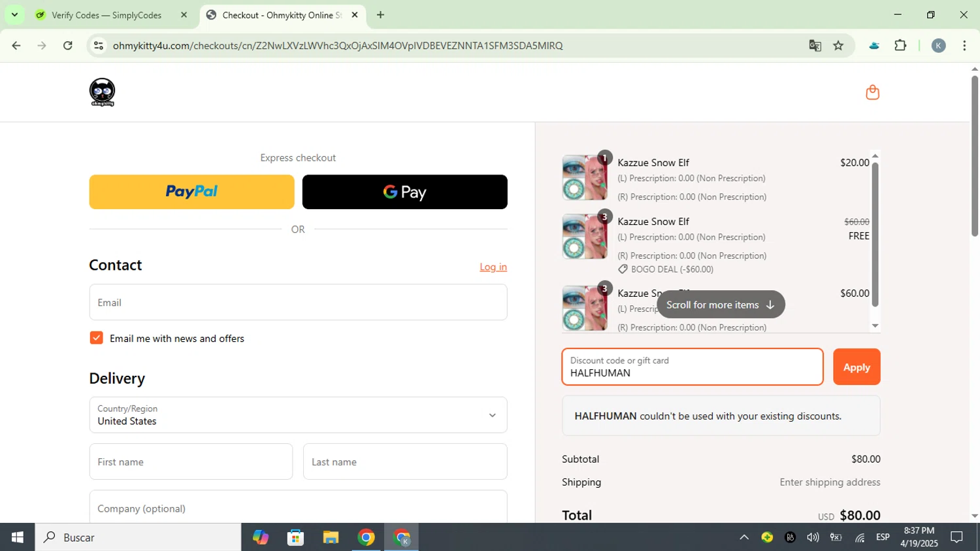Open network settings in system tray
The image size is (980, 551).
click(860, 537)
